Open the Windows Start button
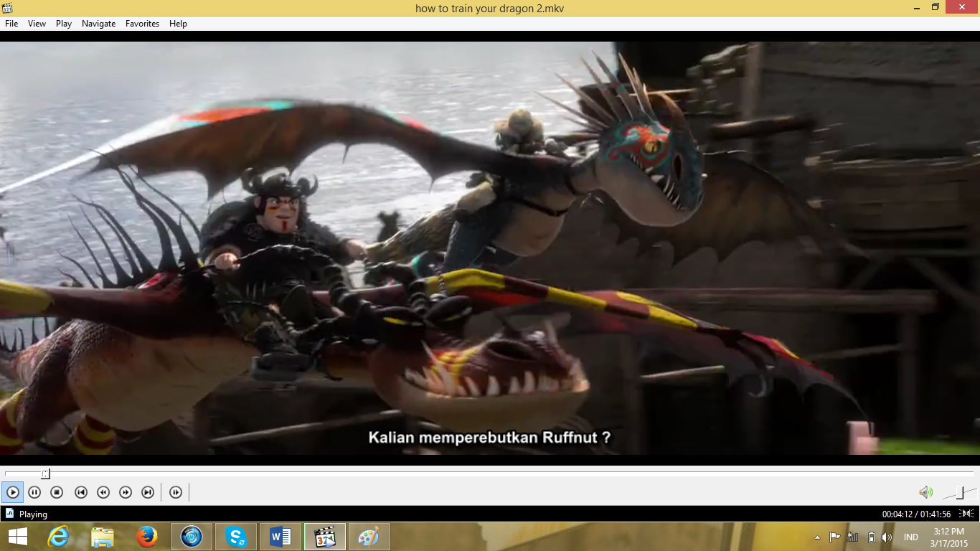 coord(17,537)
